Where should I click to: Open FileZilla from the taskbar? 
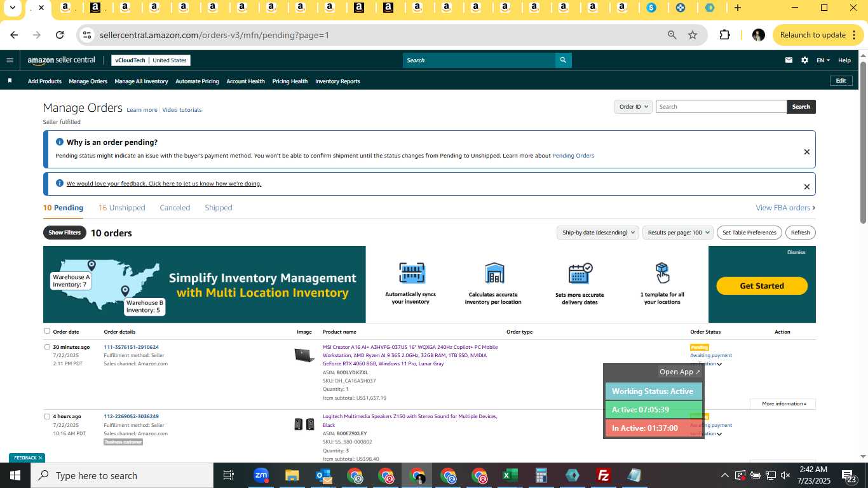(604, 475)
